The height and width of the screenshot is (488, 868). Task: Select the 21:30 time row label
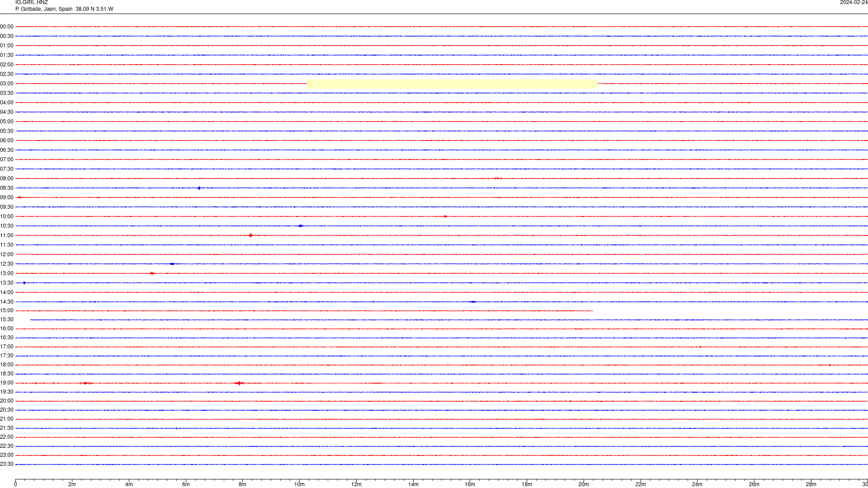tap(7, 428)
